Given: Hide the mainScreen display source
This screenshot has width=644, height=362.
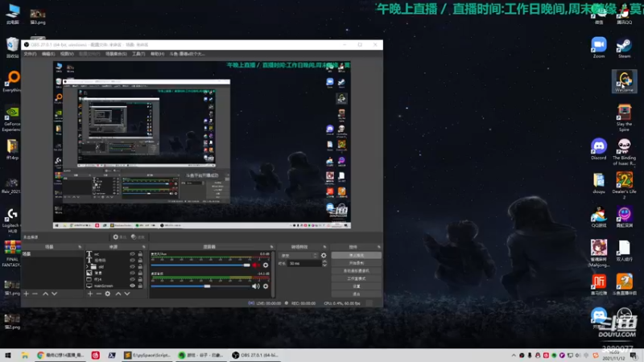Looking at the screenshot, I should click(x=132, y=286).
